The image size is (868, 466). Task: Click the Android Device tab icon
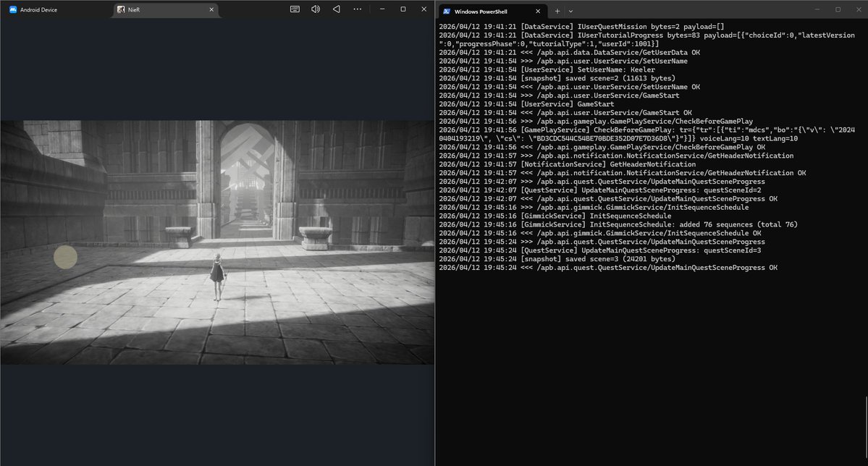click(x=13, y=9)
